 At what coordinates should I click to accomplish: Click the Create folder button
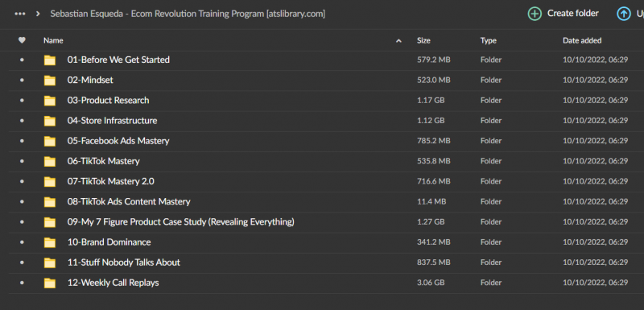(563, 14)
